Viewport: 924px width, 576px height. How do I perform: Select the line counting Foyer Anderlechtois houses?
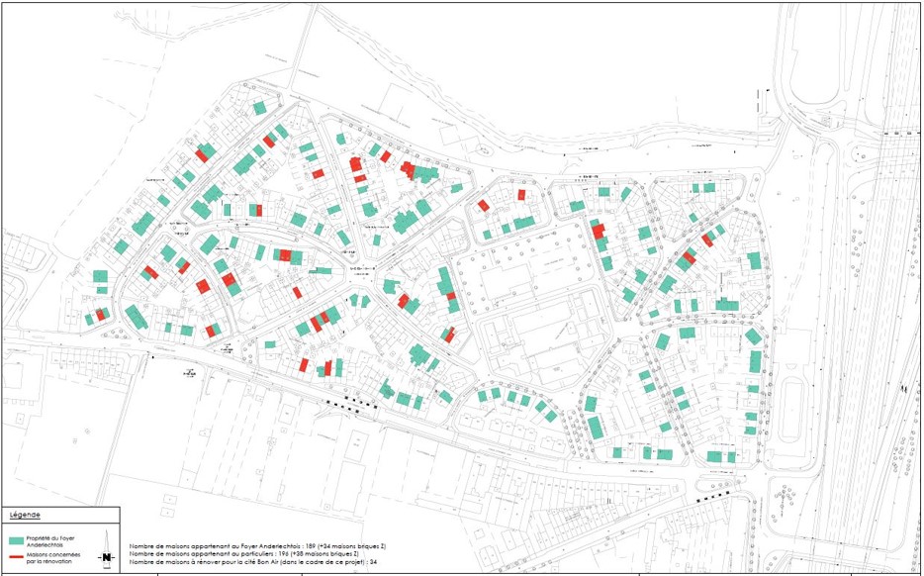tap(257, 546)
